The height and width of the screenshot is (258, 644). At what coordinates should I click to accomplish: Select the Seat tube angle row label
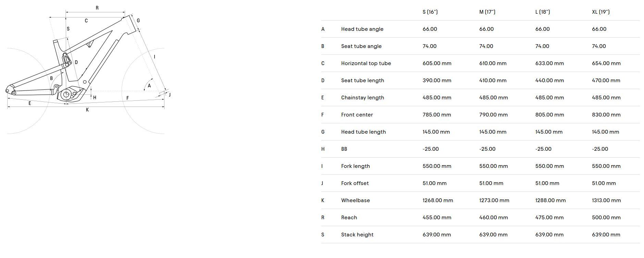tap(361, 46)
